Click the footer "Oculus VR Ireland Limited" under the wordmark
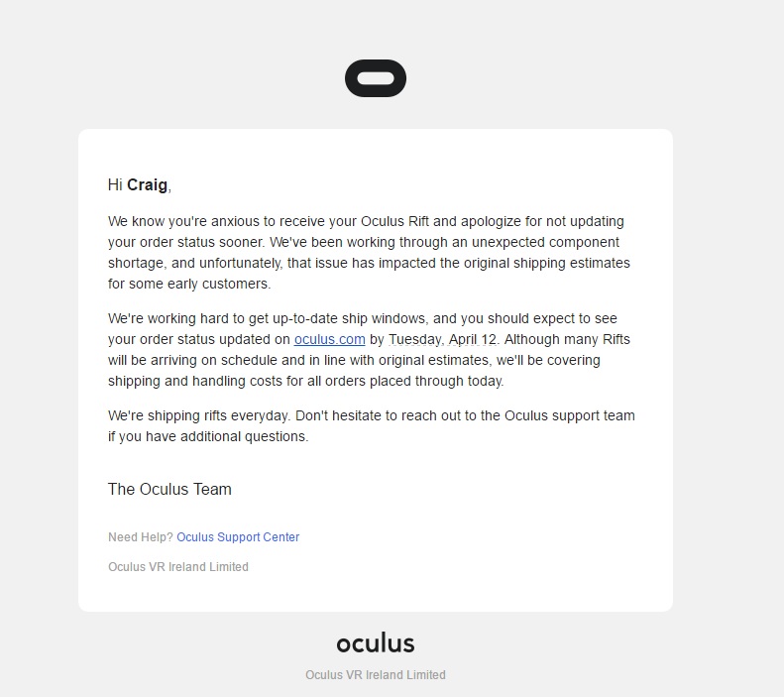 pos(376,675)
